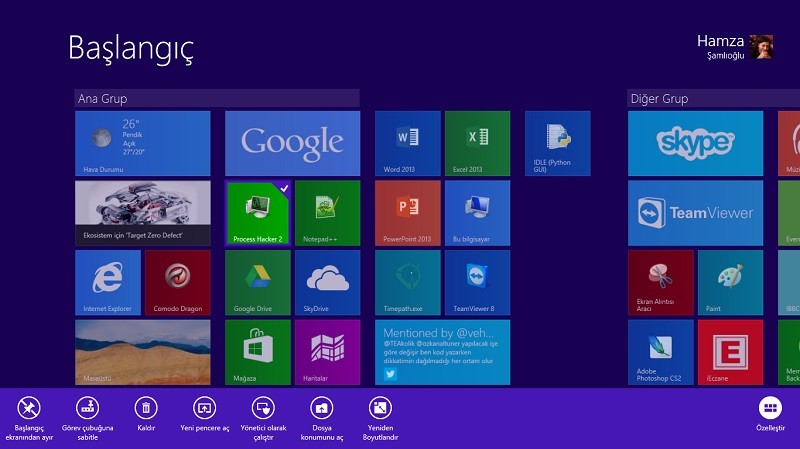The height and width of the screenshot is (449, 800).
Task: Launch Internet Explorer tile
Action: tap(108, 283)
